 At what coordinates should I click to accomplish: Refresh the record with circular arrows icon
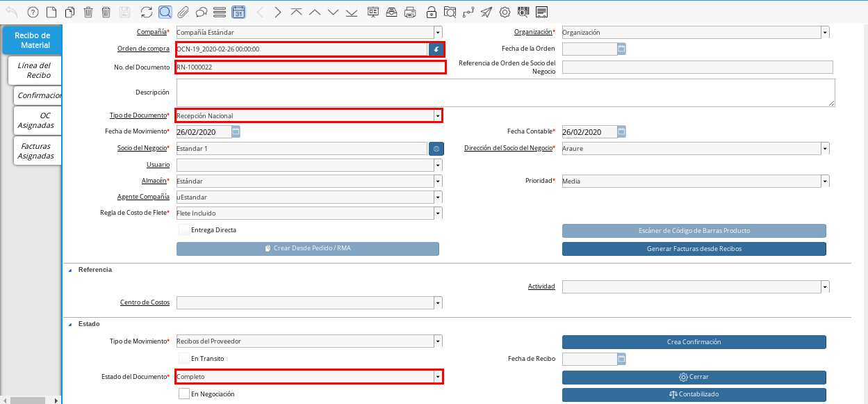(x=147, y=12)
